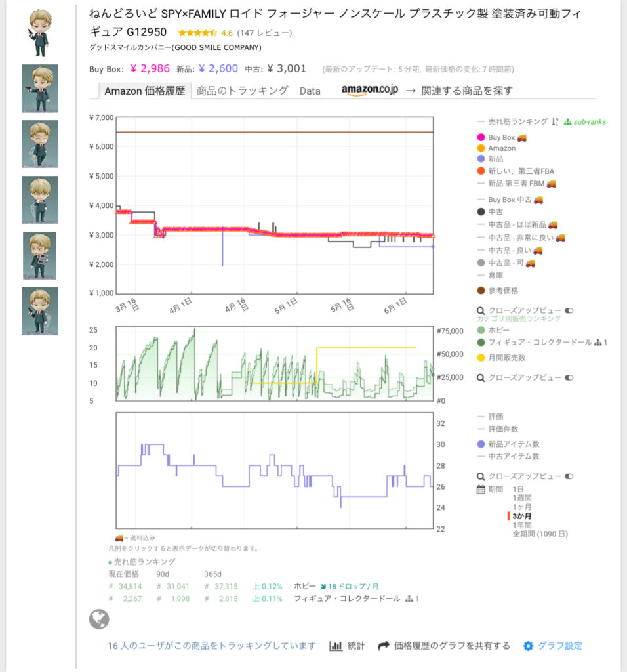Toggle Amazon orange legend dot
Viewport: 627px width, 672px height.
481,148
